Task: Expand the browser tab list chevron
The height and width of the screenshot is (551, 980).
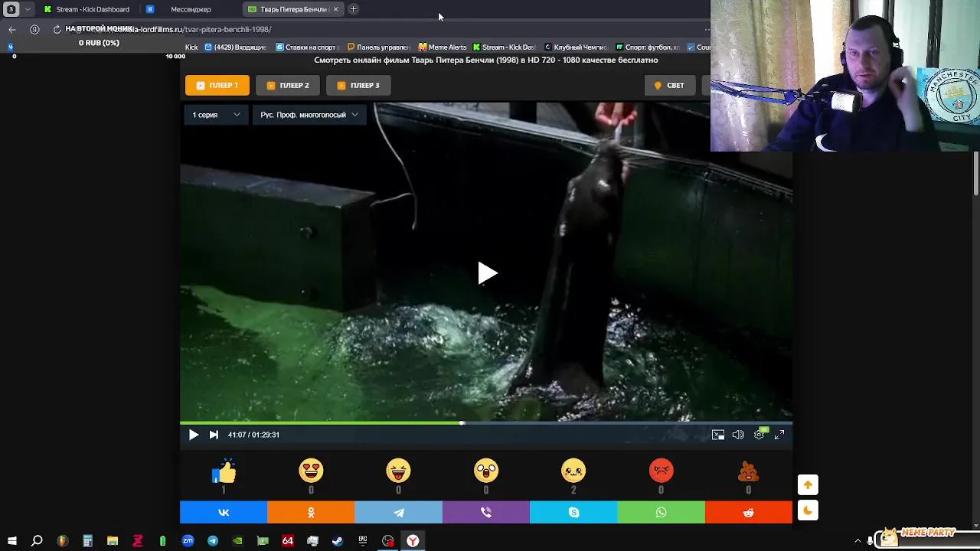Action: (28, 9)
